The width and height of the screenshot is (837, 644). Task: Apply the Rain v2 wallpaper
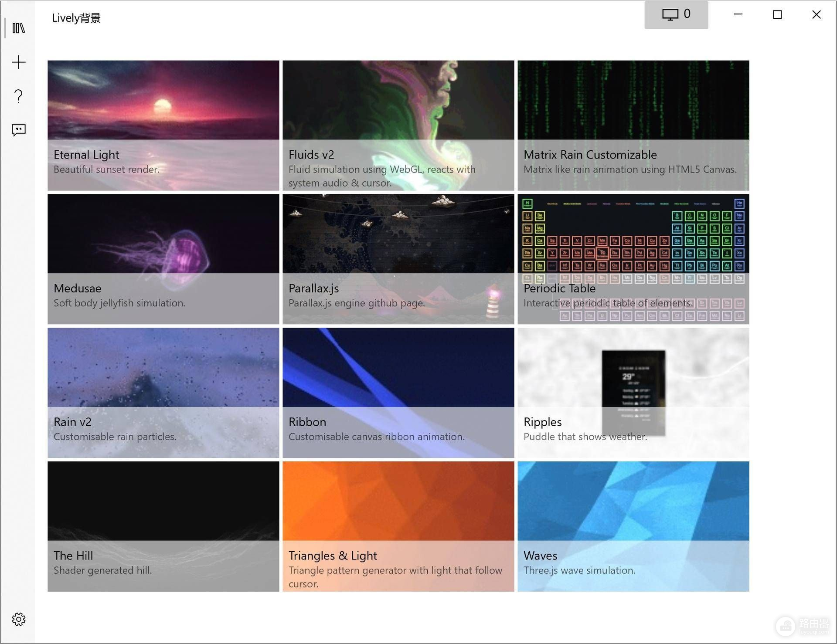pyautogui.click(x=163, y=393)
